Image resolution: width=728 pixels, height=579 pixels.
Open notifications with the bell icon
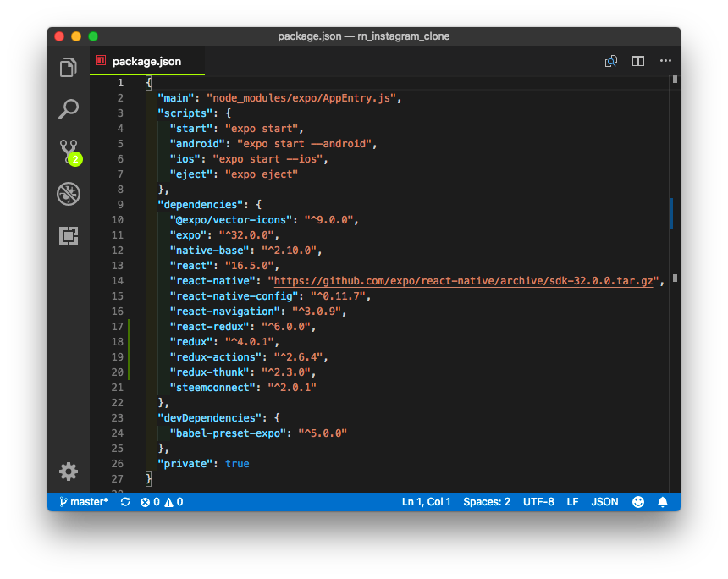point(663,502)
